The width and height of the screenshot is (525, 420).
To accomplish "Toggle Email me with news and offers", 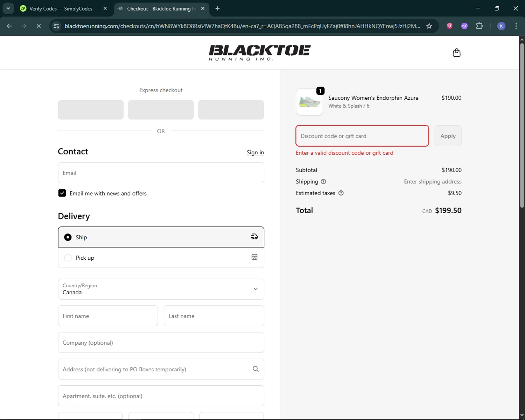I will [x=62, y=193].
